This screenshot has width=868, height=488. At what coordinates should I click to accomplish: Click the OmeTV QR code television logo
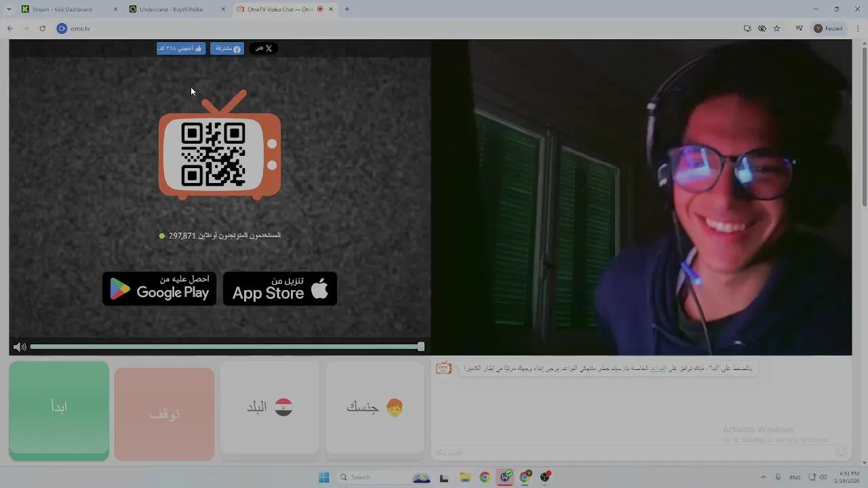coord(220,146)
